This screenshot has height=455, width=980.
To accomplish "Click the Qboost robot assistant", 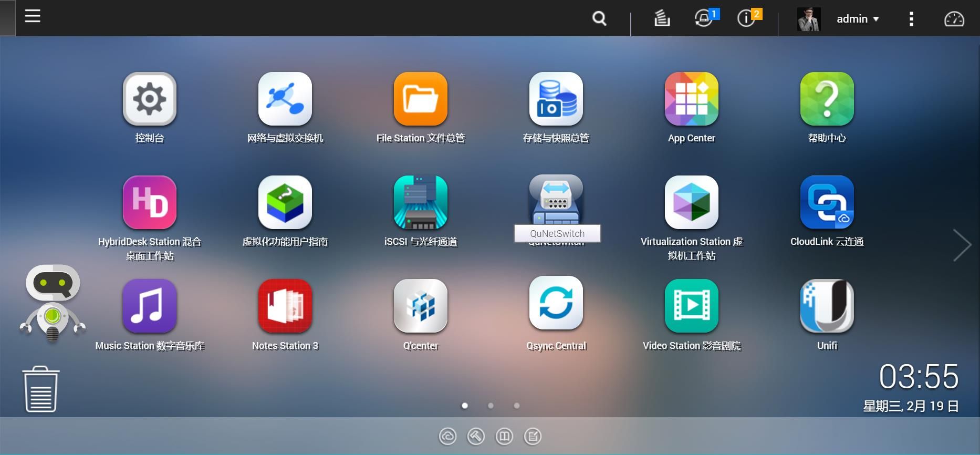I will [x=53, y=304].
